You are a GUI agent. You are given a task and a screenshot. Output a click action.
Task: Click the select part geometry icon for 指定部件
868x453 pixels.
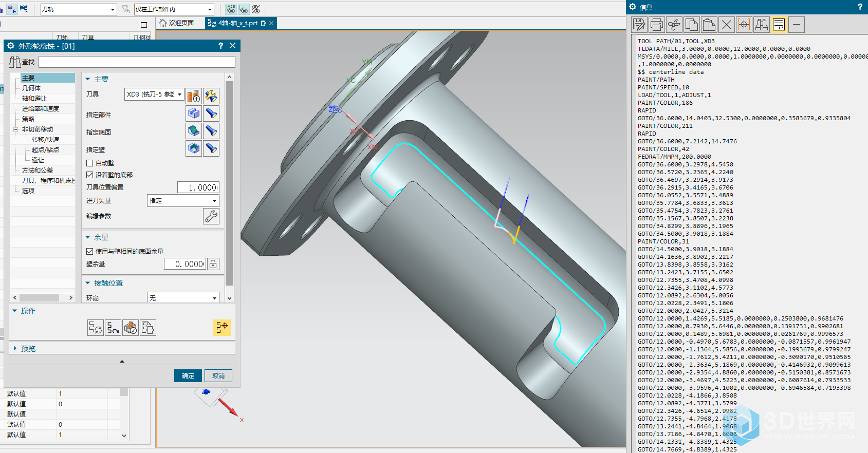pyautogui.click(x=194, y=114)
